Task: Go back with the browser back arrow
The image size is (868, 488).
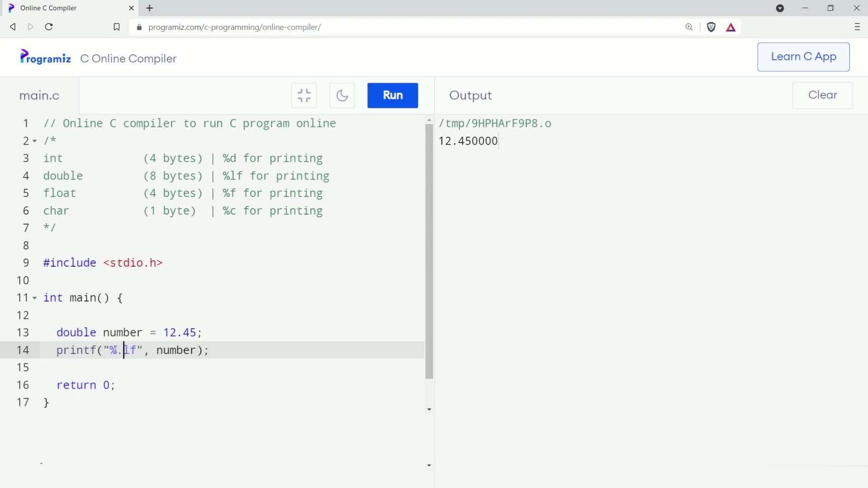Action: pyautogui.click(x=13, y=27)
